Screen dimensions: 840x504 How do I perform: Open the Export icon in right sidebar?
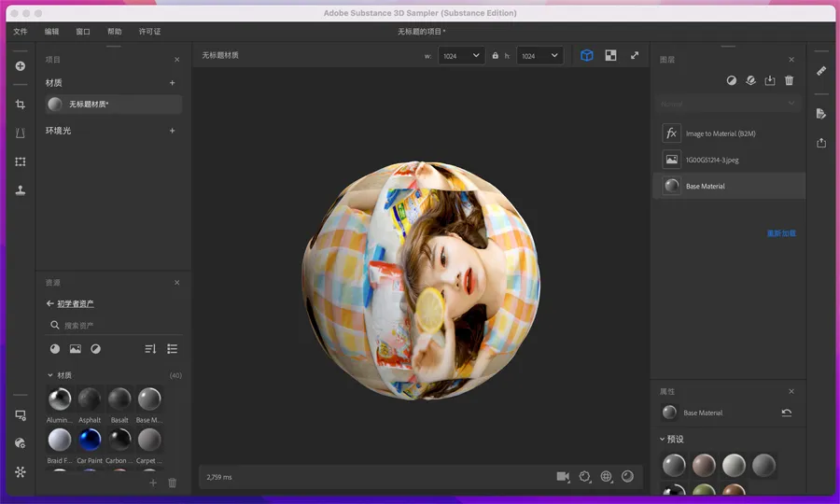[821, 143]
